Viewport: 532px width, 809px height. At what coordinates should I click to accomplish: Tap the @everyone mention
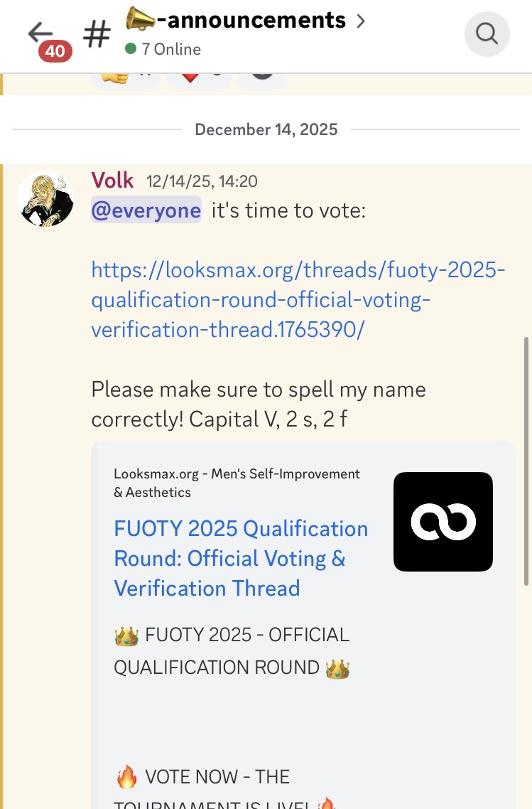[146, 210]
